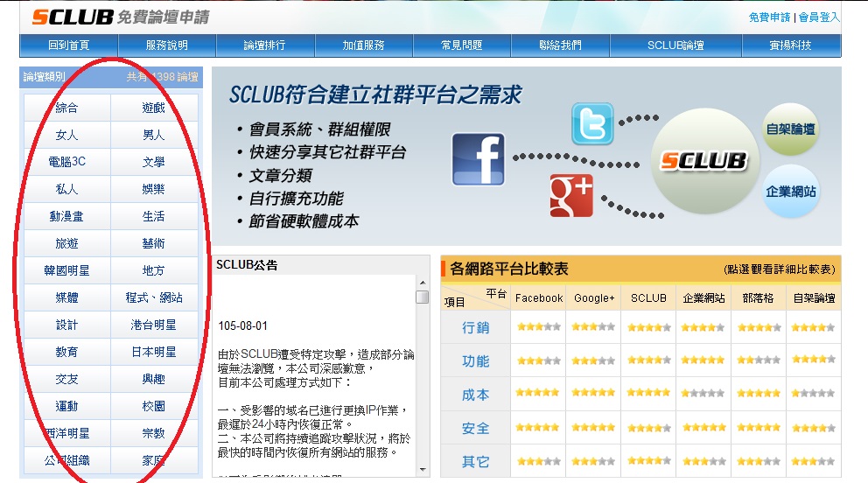This screenshot has width=868, height=483.
Task: Click the 行銷 row label in comparison table
Action: click(x=475, y=328)
